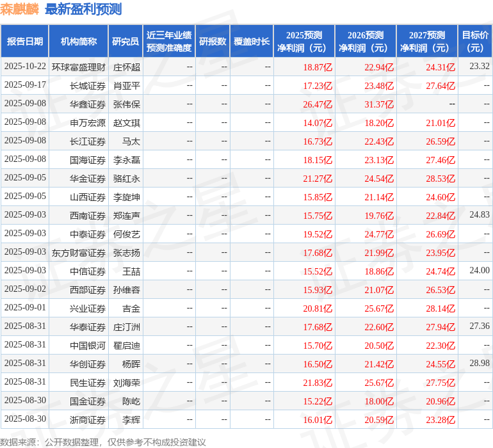Screen dimensions: 493x448
Task: Click the 机构简称 column header
Action: [x=79, y=42]
